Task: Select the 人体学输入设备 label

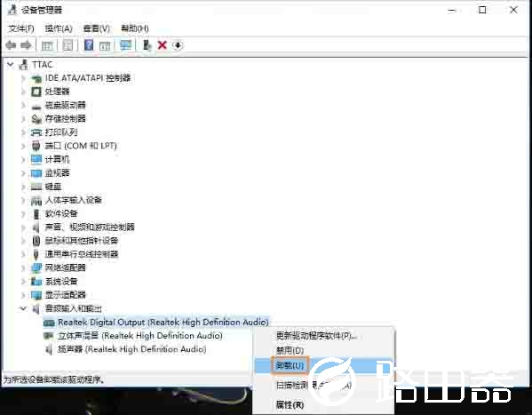Action: pos(74,200)
